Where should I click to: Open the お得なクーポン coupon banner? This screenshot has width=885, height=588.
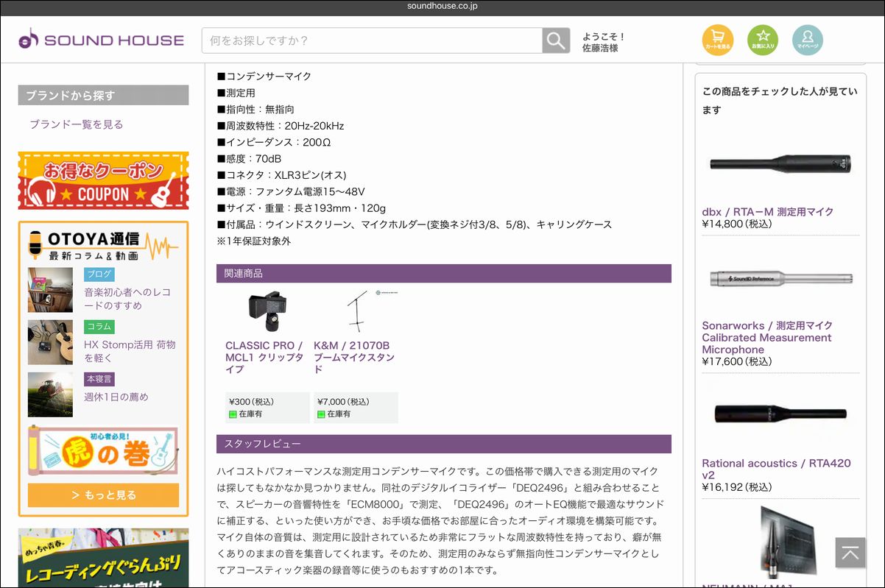[103, 181]
